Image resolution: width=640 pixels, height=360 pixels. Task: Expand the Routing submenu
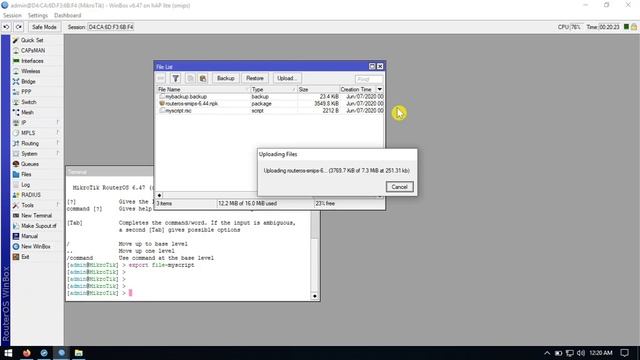click(x=30, y=143)
